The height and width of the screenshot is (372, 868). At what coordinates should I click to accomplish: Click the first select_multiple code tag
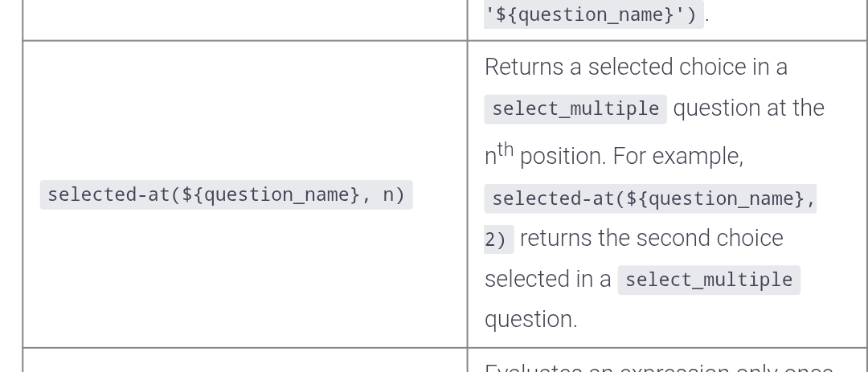coord(575,108)
